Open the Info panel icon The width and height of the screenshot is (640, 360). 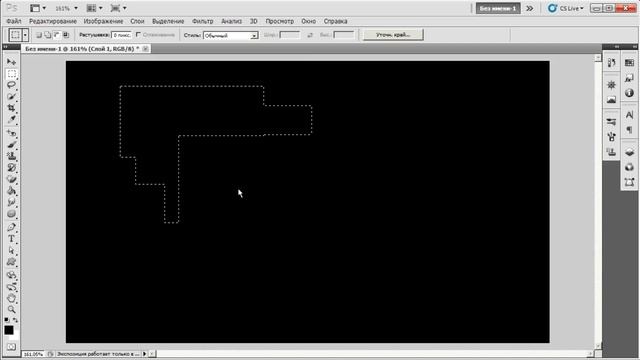pyautogui.click(x=629, y=93)
